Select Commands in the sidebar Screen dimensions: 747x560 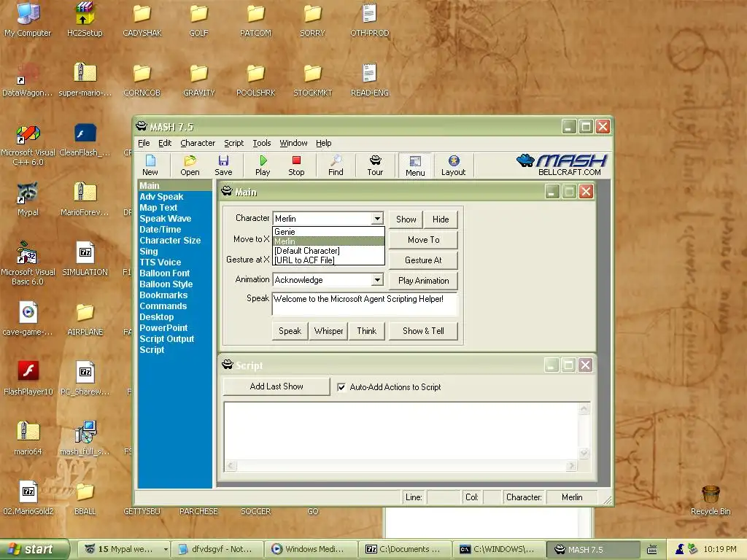tap(163, 306)
